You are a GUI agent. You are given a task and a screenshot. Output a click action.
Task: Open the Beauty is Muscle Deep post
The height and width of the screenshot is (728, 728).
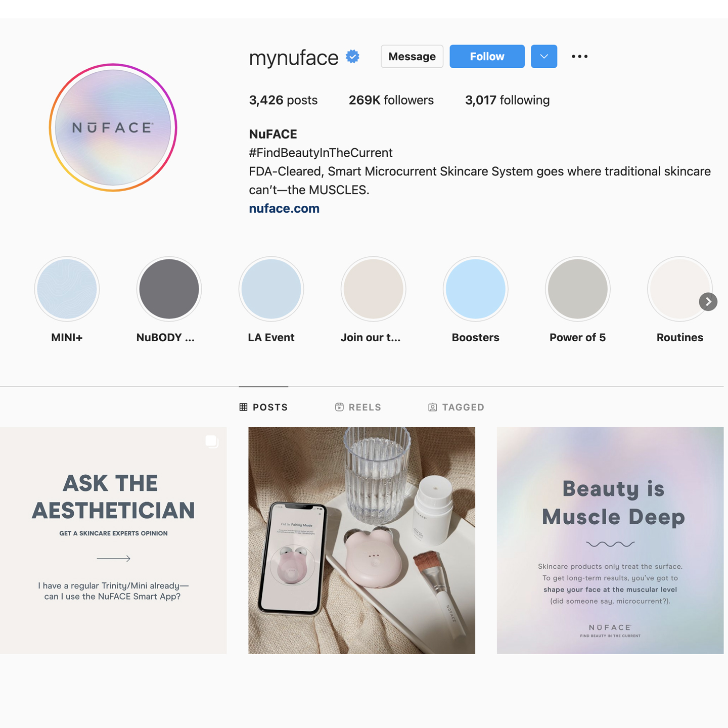point(610,540)
